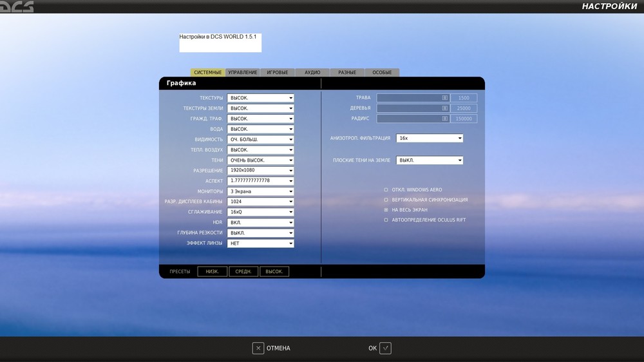Screen dimensions: 644x362
Task: Click the X icon beside ОТМЕНА
Action: click(258, 348)
